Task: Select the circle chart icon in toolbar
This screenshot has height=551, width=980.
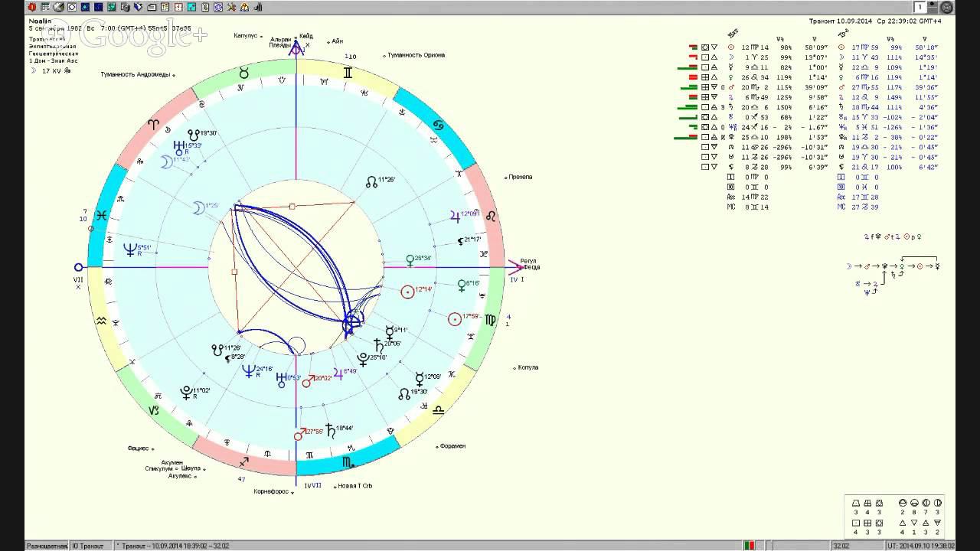Action: tap(72, 7)
